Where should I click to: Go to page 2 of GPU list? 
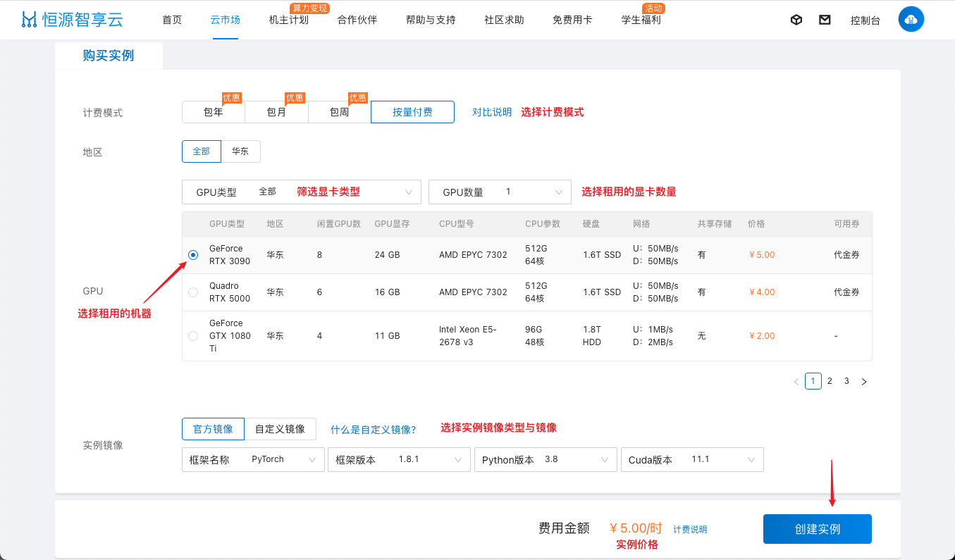[x=830, y=381]
